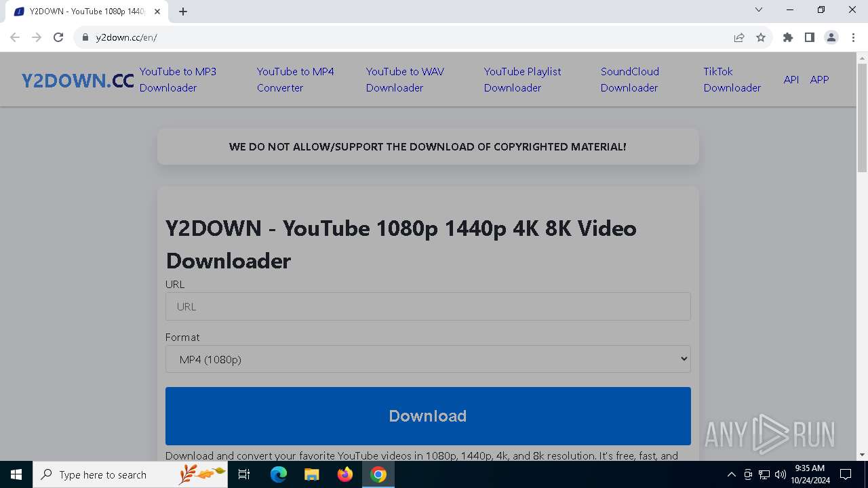
Task: Click the browser forward arrow
Action: 37,37
